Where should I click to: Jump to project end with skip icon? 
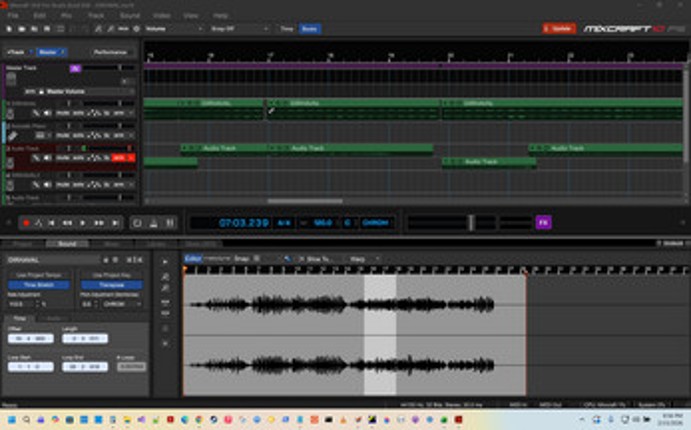[x=115, y=223]
